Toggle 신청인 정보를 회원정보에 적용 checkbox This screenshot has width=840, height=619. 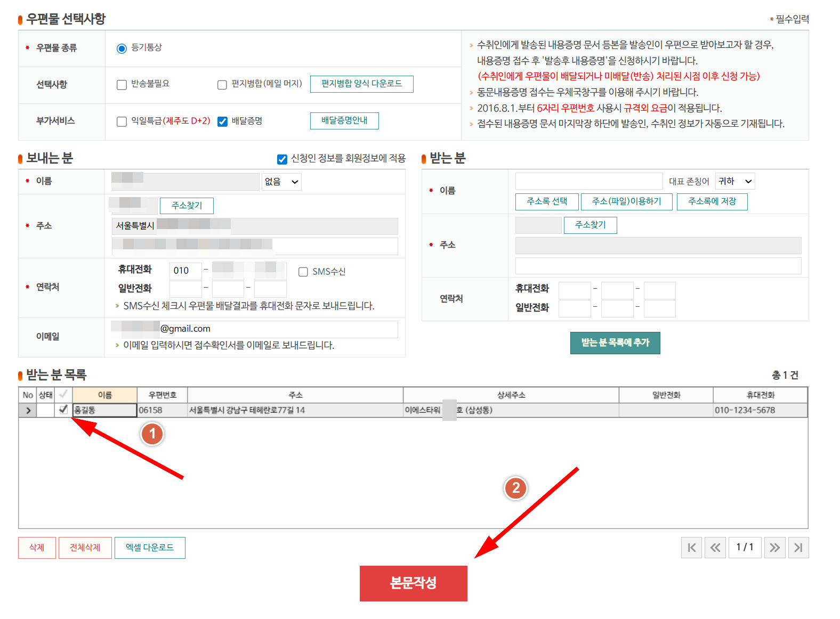click(x=282, y=159)
